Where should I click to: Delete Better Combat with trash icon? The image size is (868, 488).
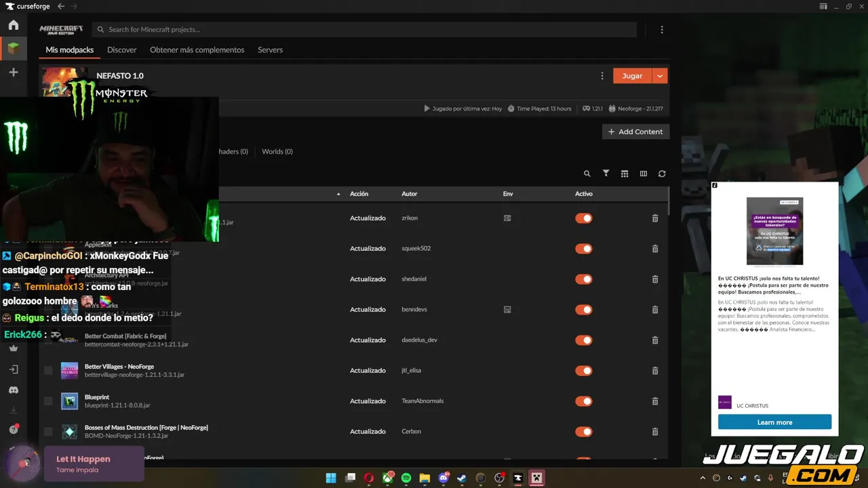coord(655,340)
